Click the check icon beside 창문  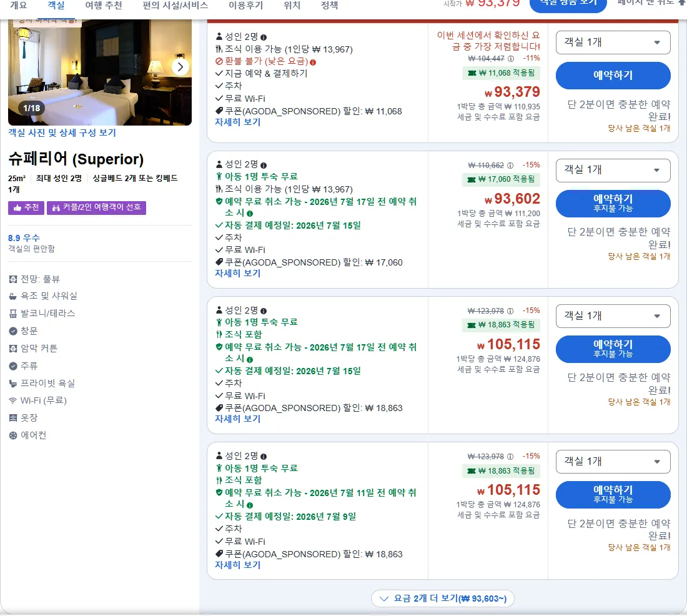tap(13, 331)
